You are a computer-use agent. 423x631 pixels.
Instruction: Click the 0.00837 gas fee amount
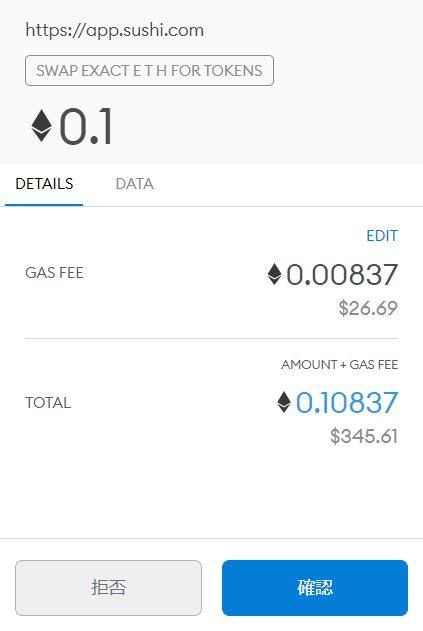pyautogui.click(x=342, y=274)
